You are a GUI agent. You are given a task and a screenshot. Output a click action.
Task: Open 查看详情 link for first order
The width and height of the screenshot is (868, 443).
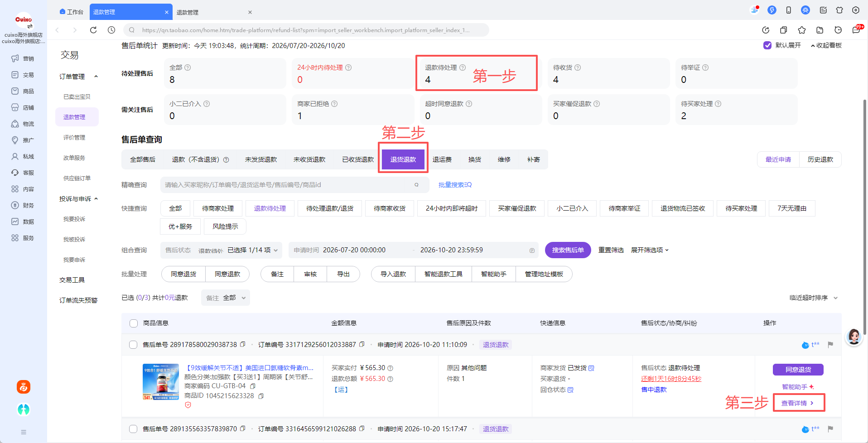[x=797, y=403]
